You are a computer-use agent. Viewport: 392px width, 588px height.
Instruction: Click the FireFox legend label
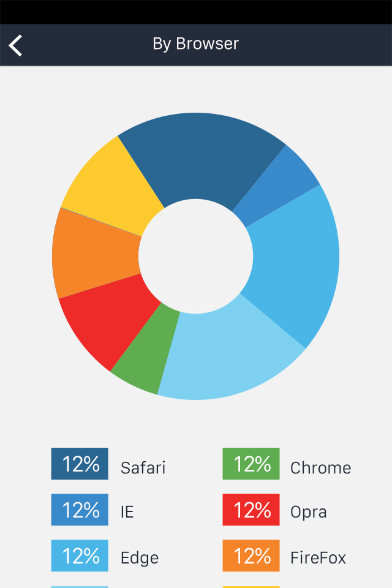pos(317,557)
